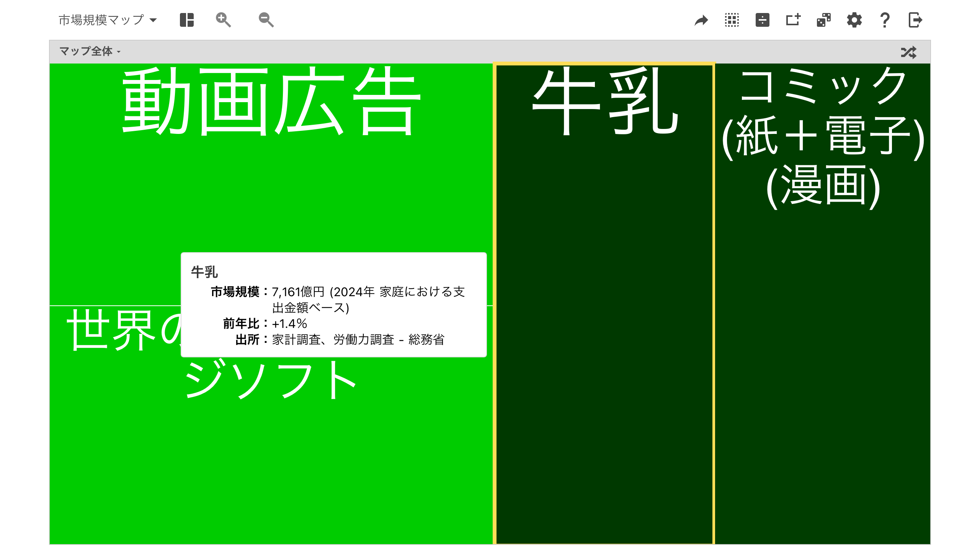Click the shuffle icon in the map header
This screenshot has width=980, height=551.
tap(909, 52)
